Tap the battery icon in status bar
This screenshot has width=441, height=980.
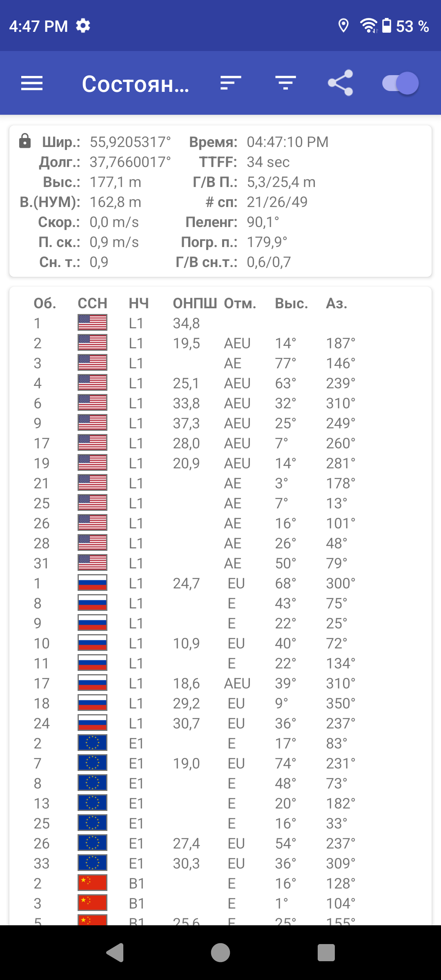pos(386,26)
